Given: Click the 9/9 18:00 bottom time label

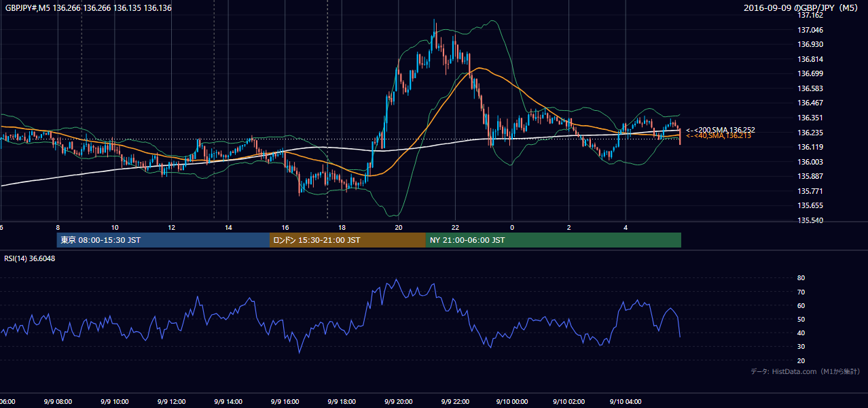Looking at the screenshot, I should pyautogui.click(x=342, y=402).
